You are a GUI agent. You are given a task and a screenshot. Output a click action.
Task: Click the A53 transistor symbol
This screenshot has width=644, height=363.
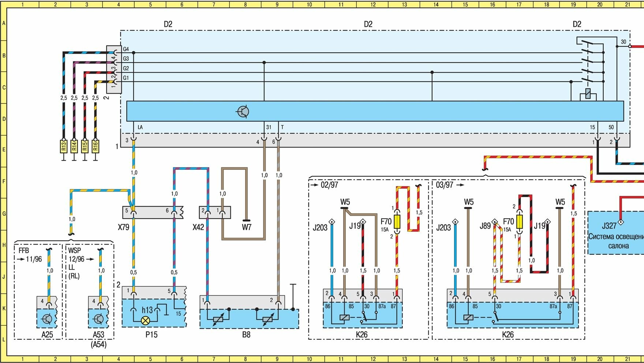point(98,319)
